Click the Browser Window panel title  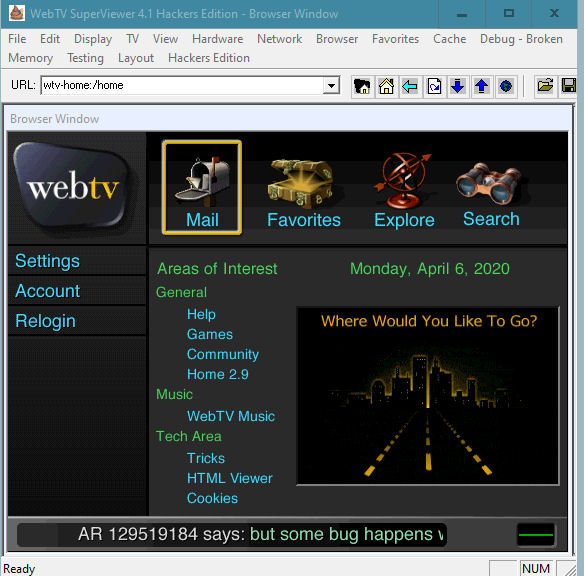(x=55, y=119)
